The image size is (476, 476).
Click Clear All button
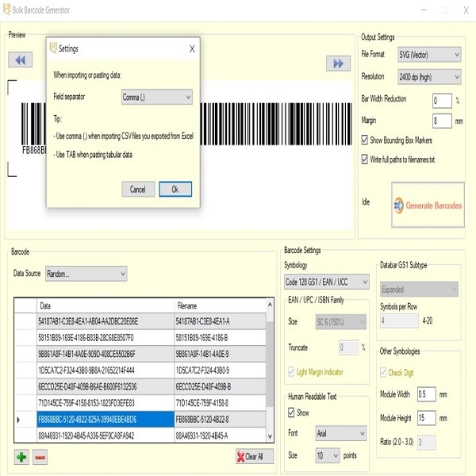tap(255, 456)
